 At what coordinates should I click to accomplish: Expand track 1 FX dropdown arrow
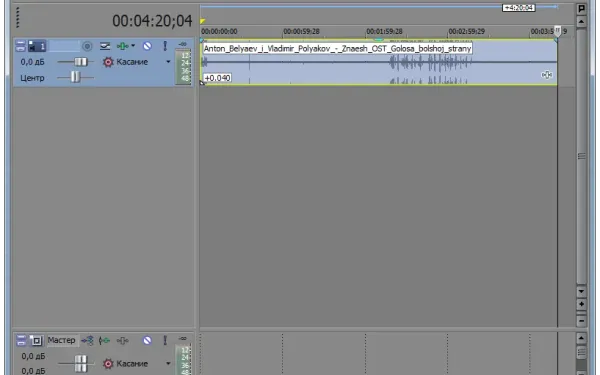(x=133, y=46)
